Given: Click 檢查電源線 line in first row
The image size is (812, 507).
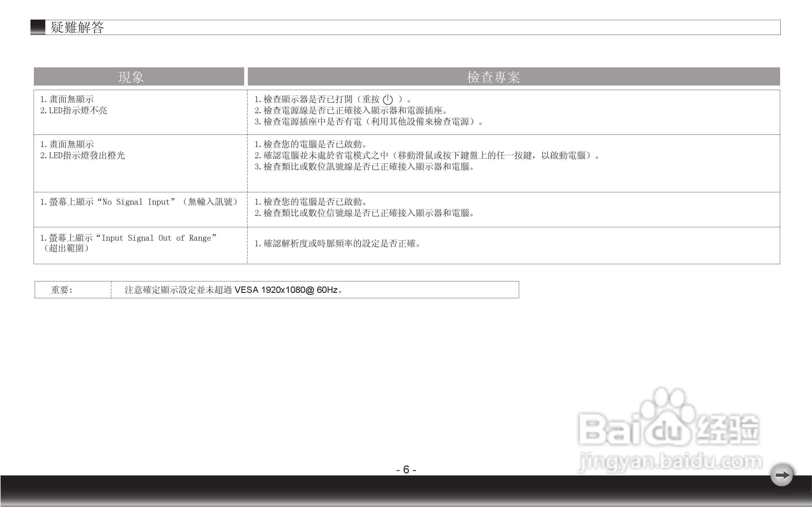Looking at the screenshot, I should 351,111.
